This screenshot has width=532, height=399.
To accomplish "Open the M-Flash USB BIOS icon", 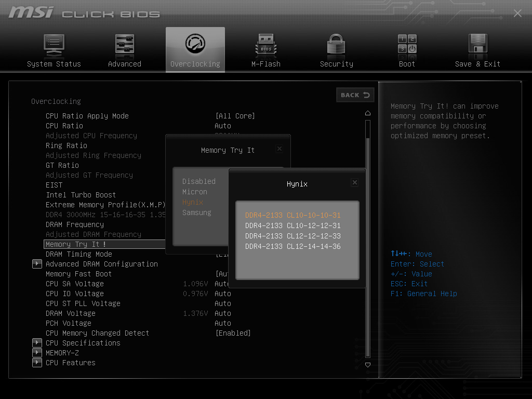I will (x=266, y=45).
